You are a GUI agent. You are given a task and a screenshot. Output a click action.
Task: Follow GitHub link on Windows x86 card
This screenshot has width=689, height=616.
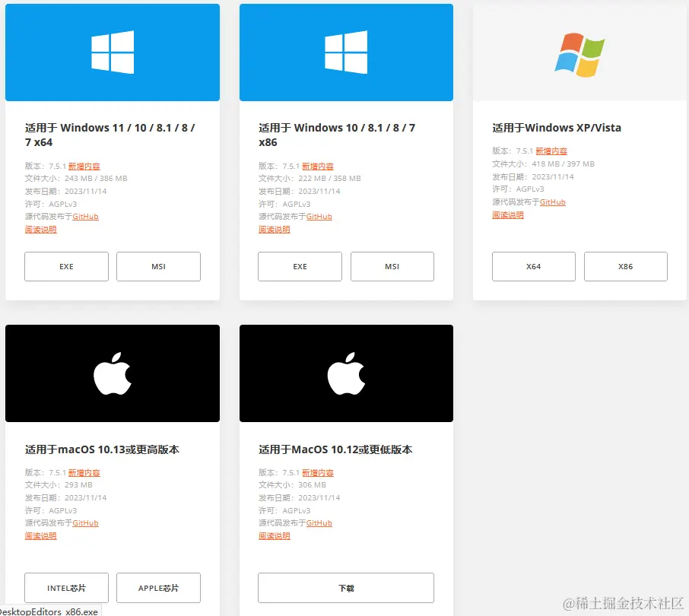click(319, 217)
